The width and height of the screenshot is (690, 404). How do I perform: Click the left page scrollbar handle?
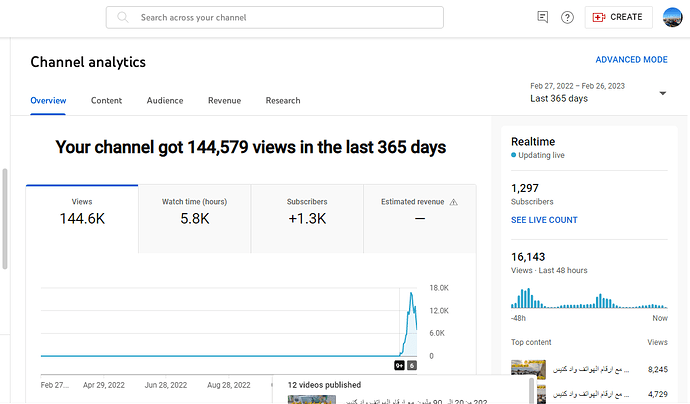coord(5,219)
